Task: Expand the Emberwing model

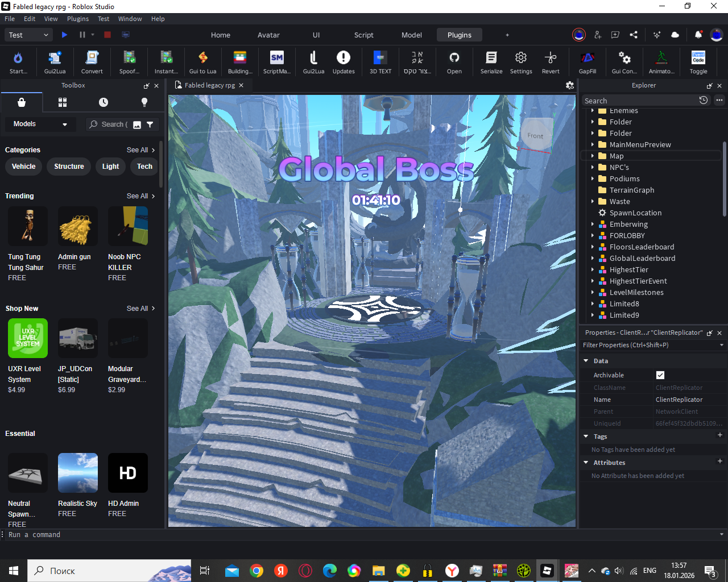Action: click(593, 224)
